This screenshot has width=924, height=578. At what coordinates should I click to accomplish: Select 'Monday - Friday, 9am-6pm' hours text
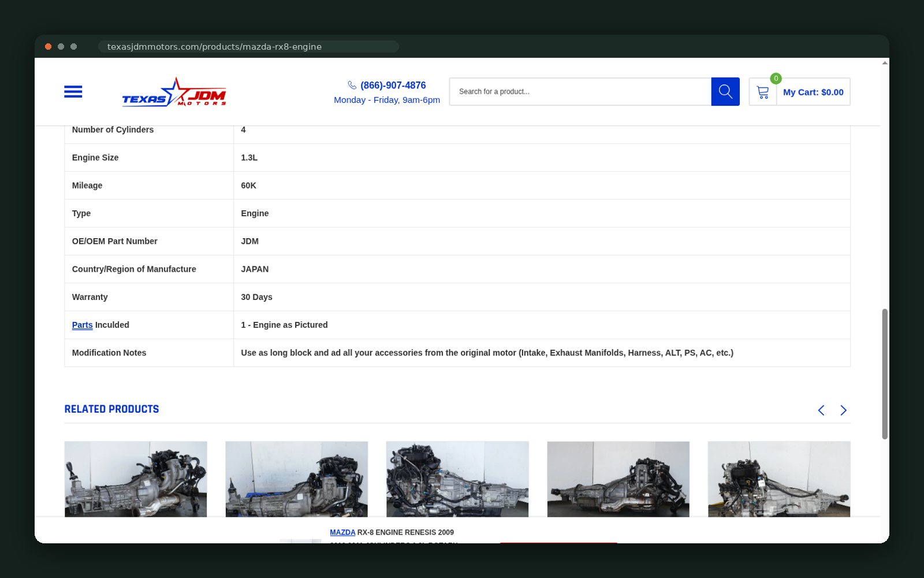tap(387, 100)
